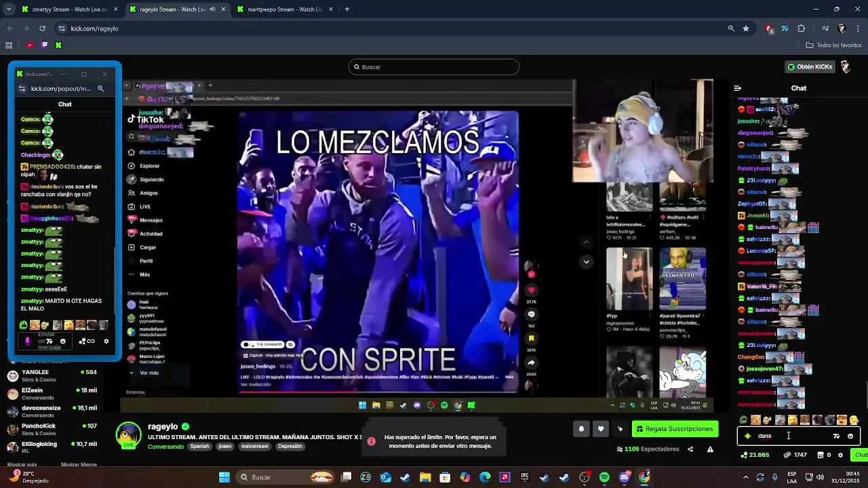
Task: Open ESP LAA language selector
Action: (792, 477)
